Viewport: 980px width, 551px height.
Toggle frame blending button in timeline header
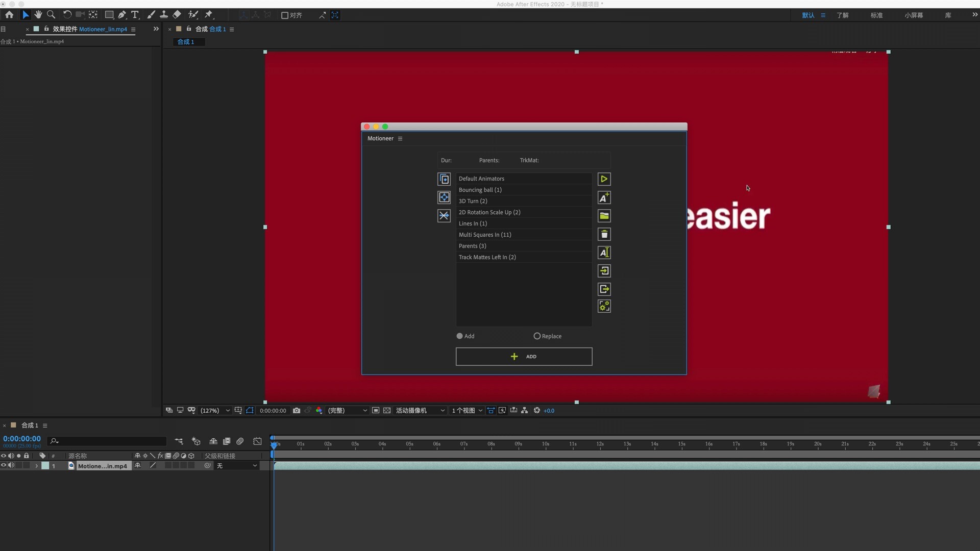coord(227,441)
